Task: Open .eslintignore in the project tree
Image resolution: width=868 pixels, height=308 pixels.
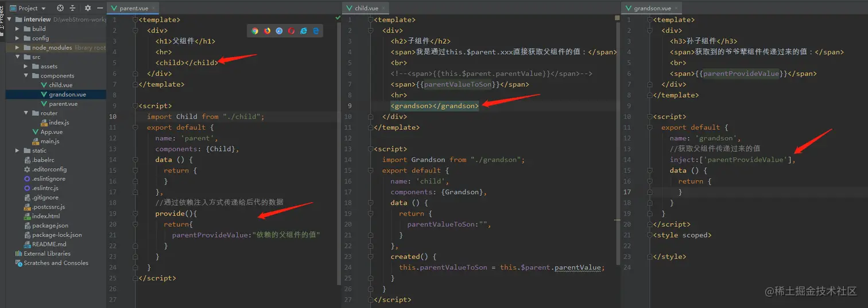Action: point(48,179)
